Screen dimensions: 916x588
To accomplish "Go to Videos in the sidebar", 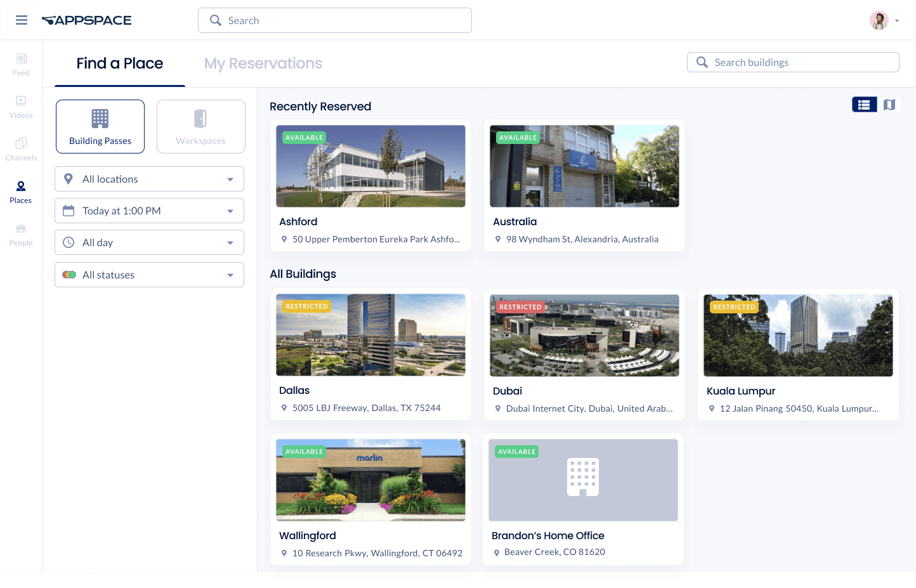I will coord(21,107).
